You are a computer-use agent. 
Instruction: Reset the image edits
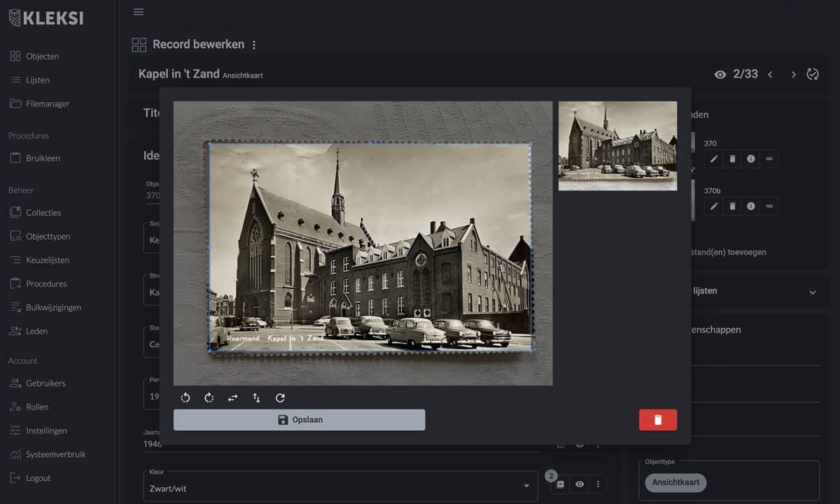pos(280,398)
